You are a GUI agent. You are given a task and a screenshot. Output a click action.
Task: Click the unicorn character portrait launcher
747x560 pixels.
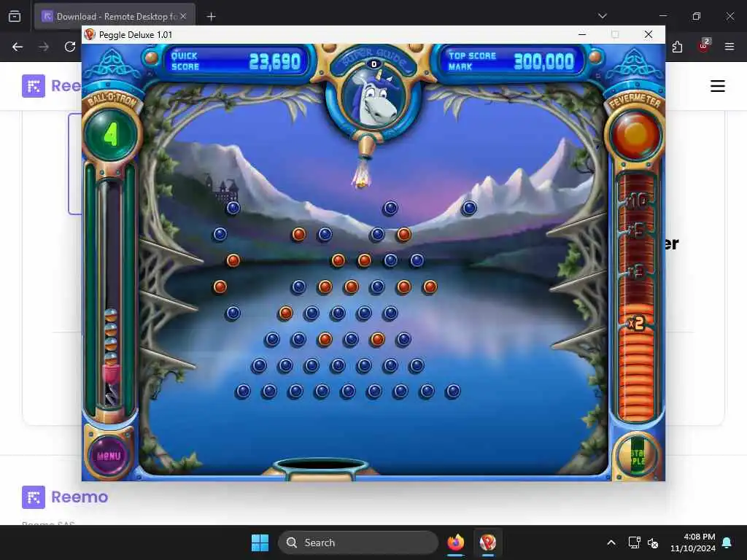[374, 98]
